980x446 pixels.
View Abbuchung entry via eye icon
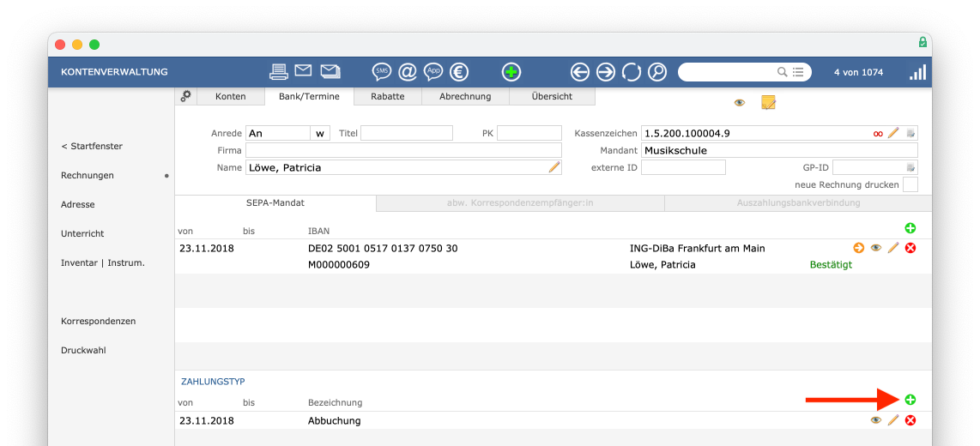tap(875, 420)
